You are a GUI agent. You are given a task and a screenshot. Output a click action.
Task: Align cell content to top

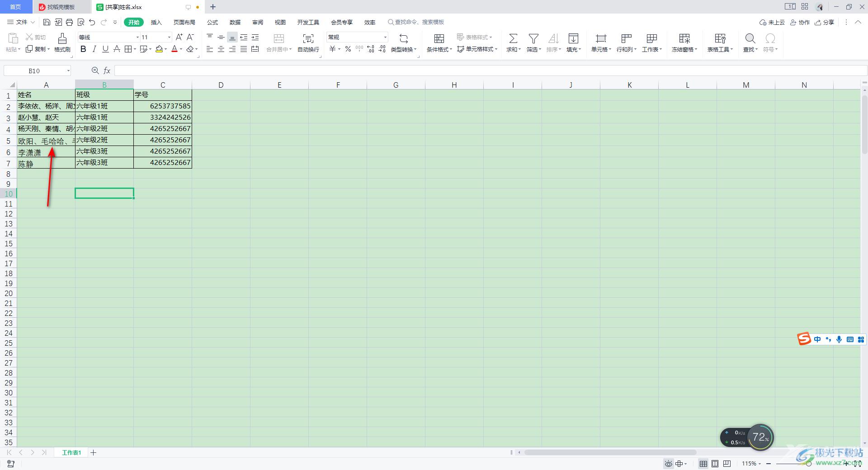210,37
